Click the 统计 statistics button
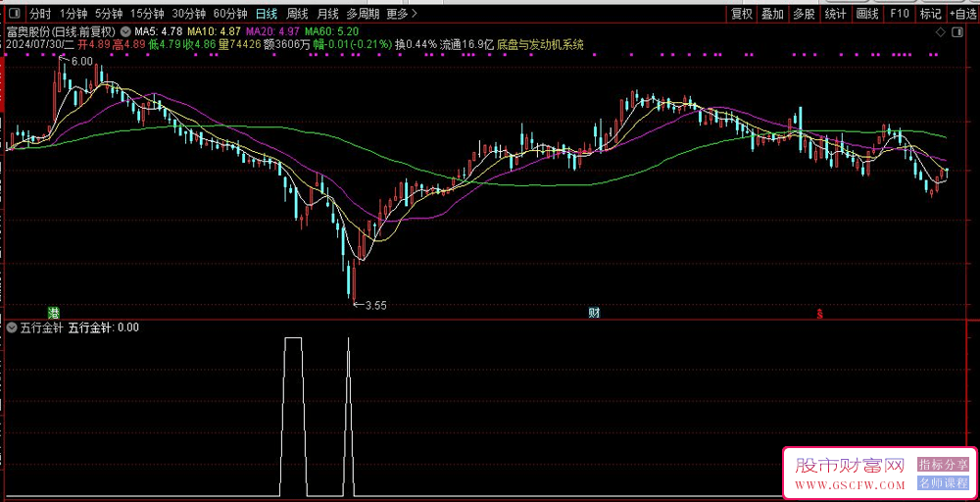980x502 pixels. pos(836,13)
